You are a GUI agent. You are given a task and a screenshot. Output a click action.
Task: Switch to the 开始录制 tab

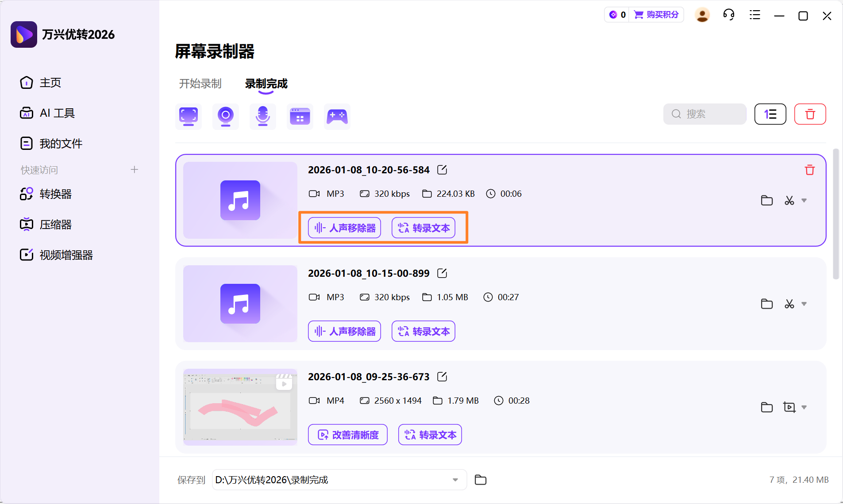point(200,84)
